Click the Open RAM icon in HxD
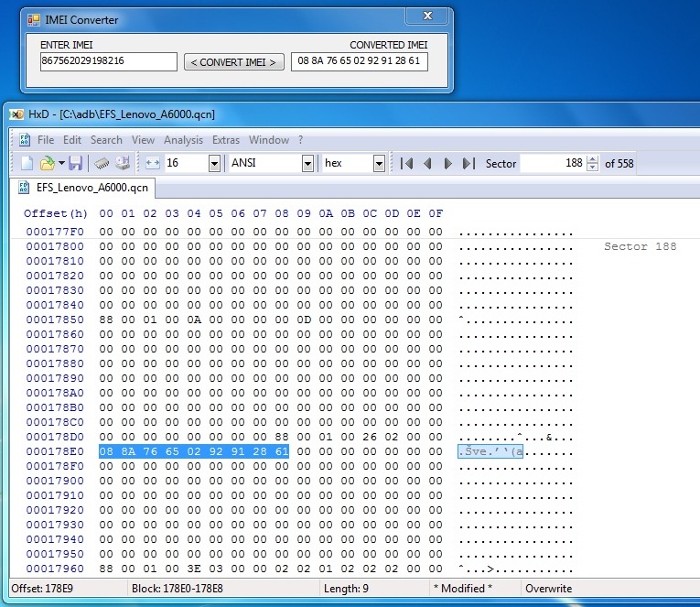Image resolution: width=700 pixels, height=607 pixels. pyautogui.click(x=102, y=164)
